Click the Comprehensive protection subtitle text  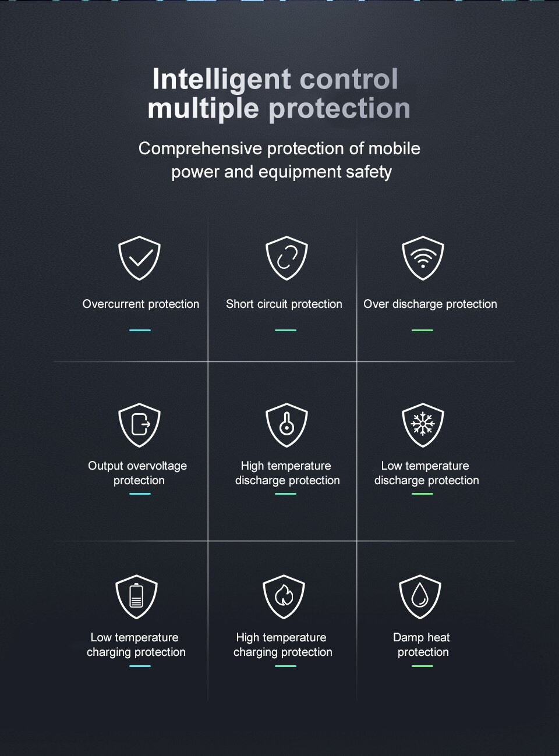(279, 160)
